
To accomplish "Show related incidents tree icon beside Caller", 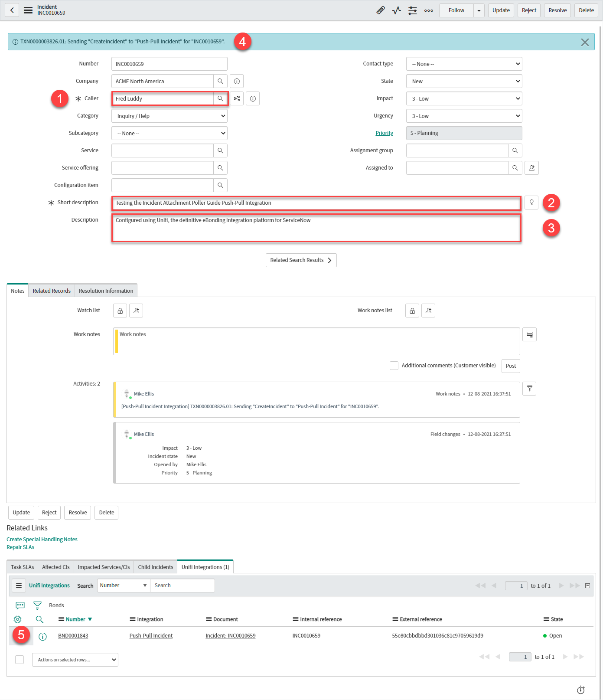I will (237, 98).
